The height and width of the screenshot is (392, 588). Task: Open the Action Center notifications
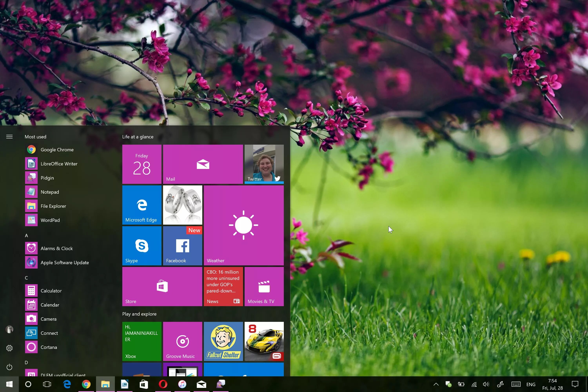click(575, 384)
